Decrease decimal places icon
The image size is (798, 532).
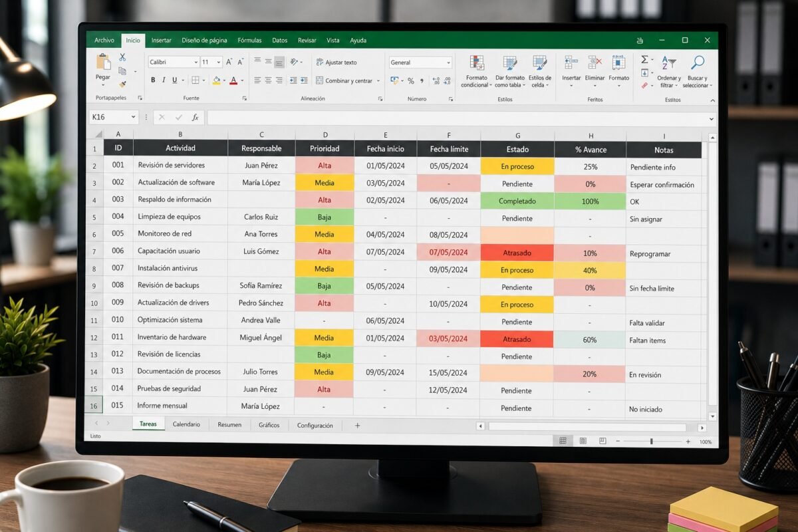point(447,81)
